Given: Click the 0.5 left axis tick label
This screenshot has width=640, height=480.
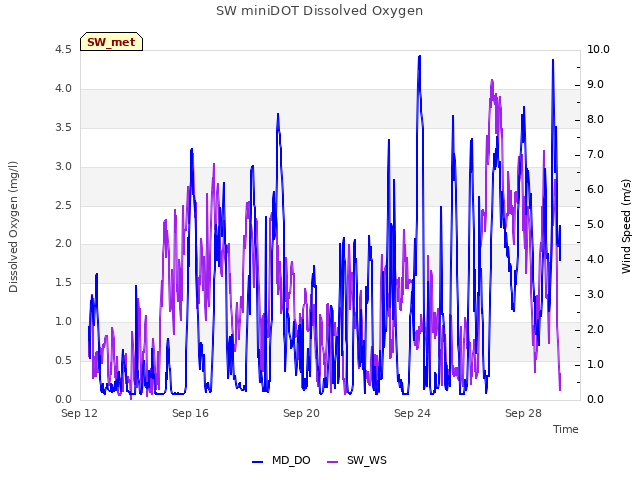Looking at the screenshot, I should [63, 360].
